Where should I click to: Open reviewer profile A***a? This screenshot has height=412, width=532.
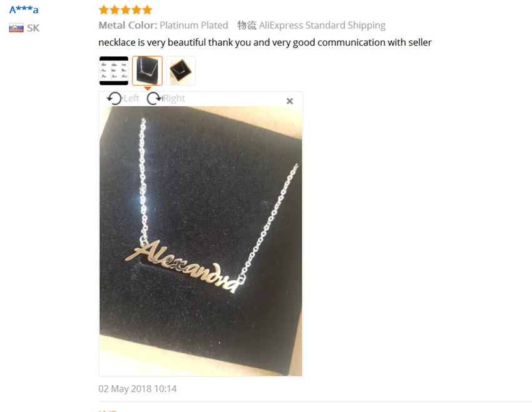click(24, 9)
